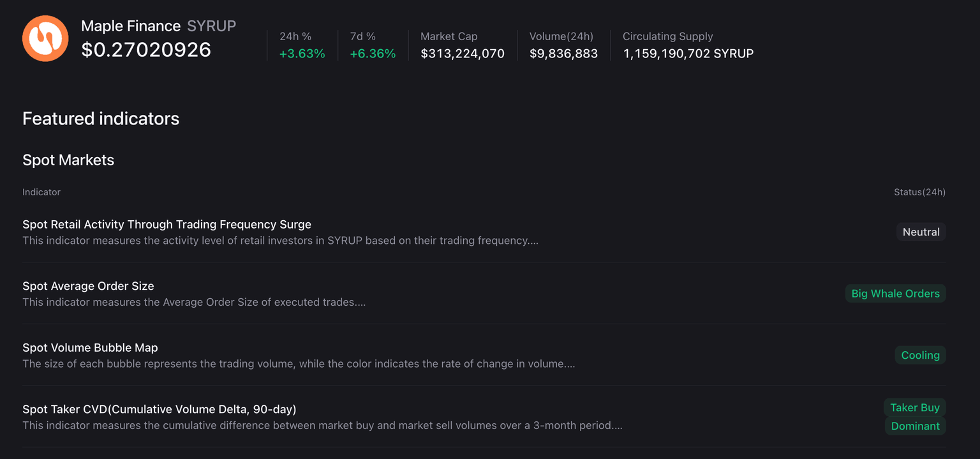Open Spot Retail Activity Through Trading Frequency Surge

pos(167,225)
